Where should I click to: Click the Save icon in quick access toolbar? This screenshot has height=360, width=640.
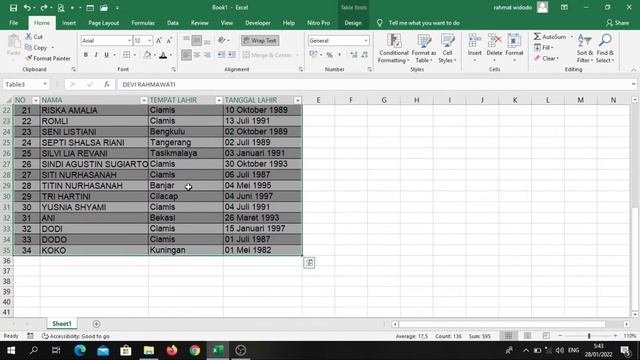click(x=13, y=8)
